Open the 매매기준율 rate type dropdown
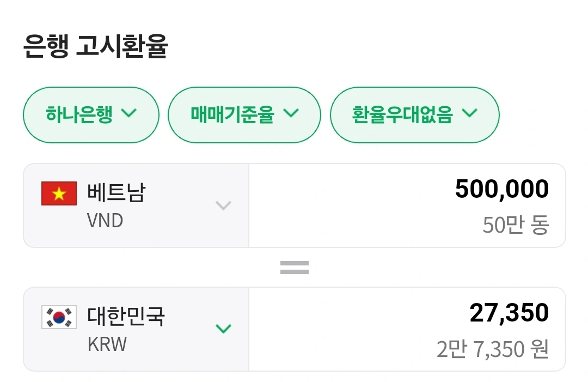Screen dimensions: 588x382 [x=244, y=115]
